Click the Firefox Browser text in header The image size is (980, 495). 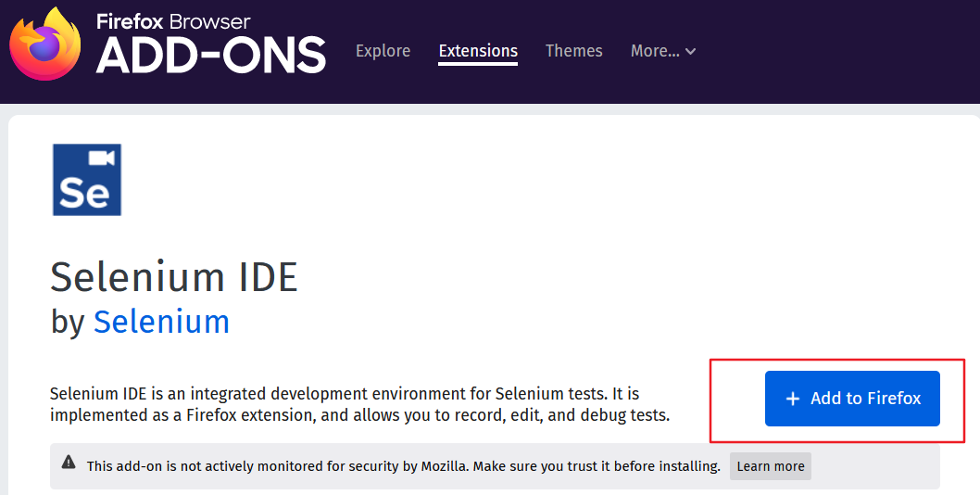pyautogui.click(x=173, y=22)
